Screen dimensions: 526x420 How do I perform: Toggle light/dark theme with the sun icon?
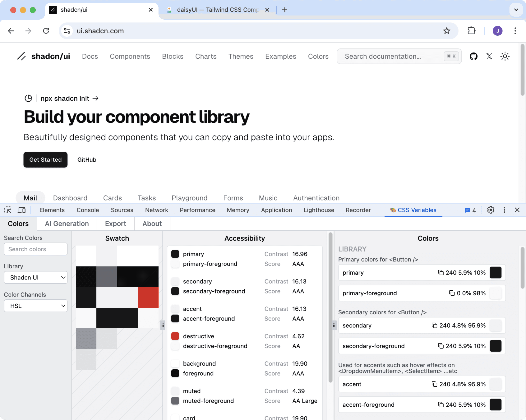coord(505,56)
